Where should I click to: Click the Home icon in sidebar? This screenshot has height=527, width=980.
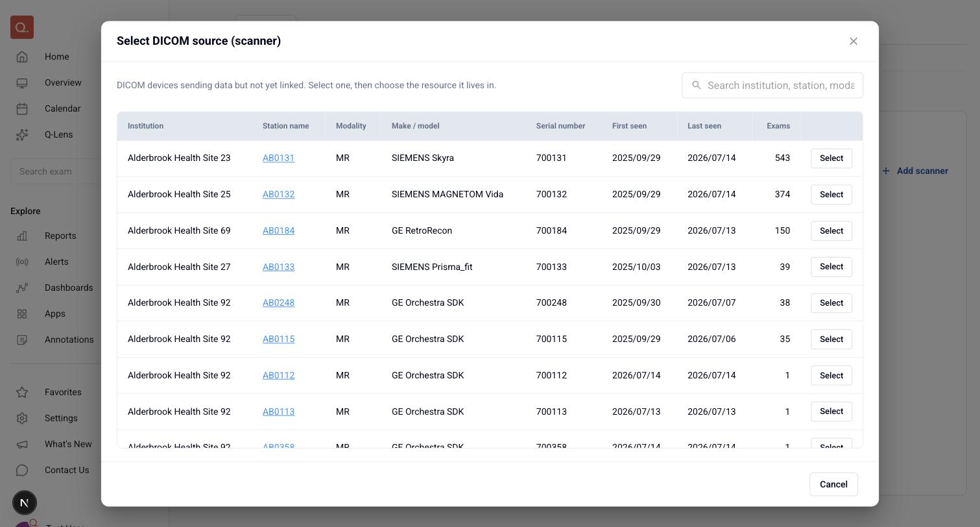[x=22, y=56]
